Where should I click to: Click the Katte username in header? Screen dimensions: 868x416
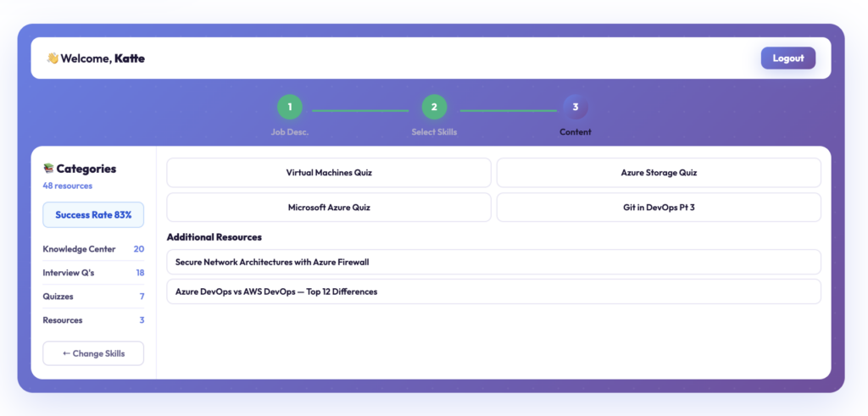130,58
